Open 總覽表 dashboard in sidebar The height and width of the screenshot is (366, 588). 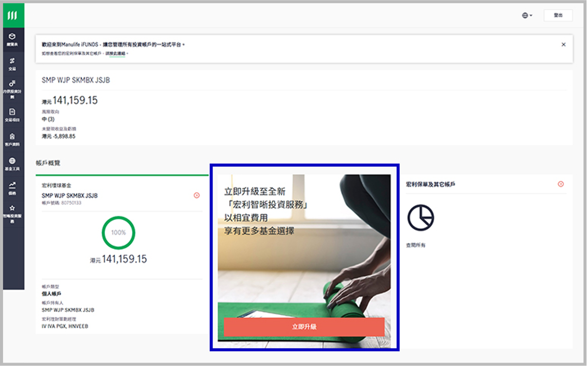click(13, 39)
